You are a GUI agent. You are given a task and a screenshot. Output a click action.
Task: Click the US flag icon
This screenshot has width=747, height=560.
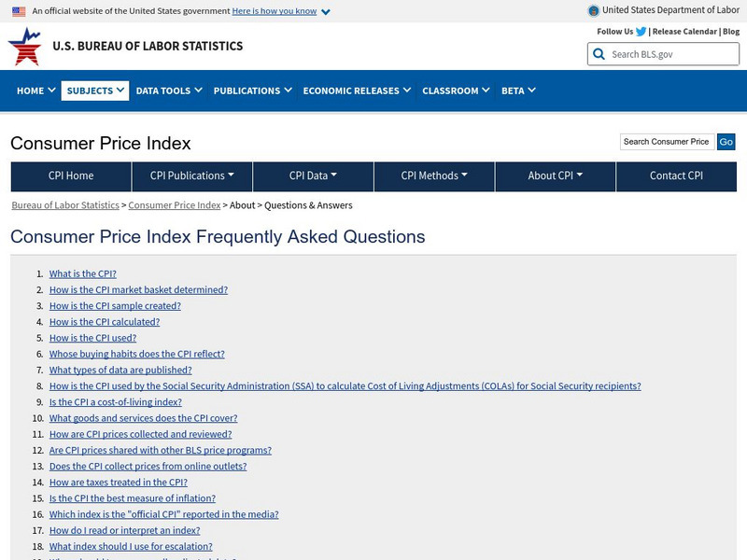19,11
